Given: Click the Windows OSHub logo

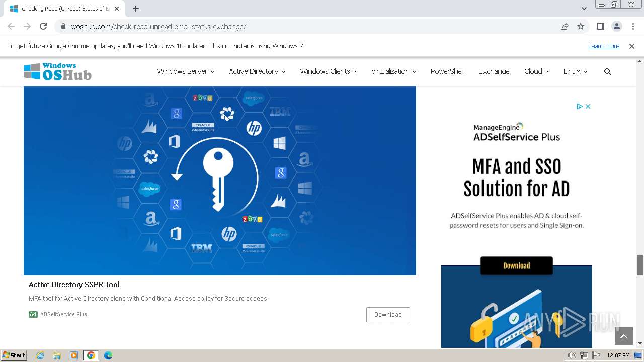Looking at the screenshot, I should [x=57, y=71].
